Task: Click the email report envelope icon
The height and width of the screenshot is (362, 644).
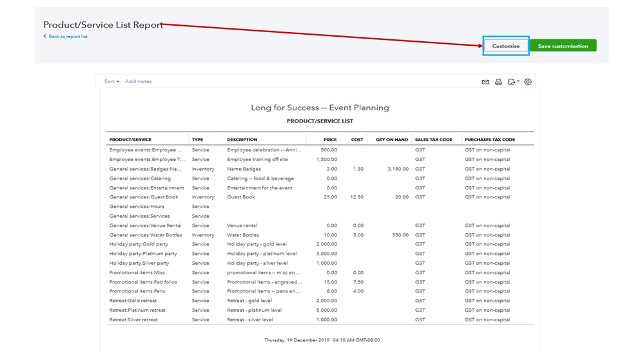Action: tap(485, 82)
